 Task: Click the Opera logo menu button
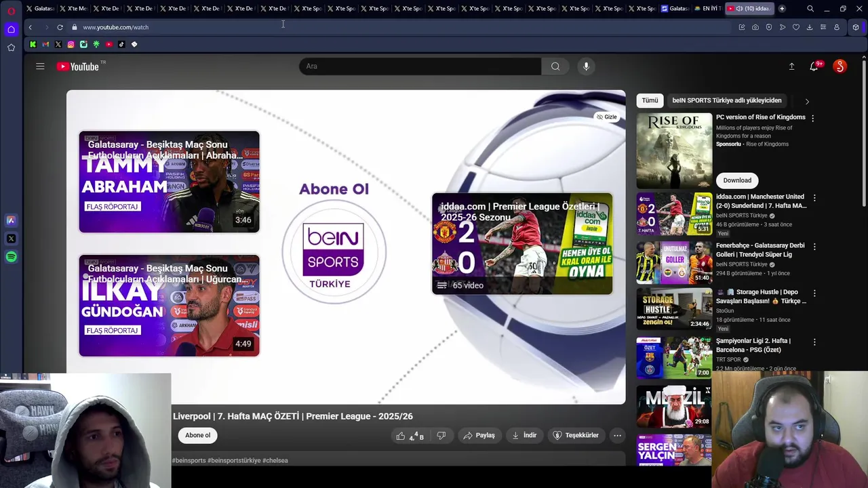11,10
